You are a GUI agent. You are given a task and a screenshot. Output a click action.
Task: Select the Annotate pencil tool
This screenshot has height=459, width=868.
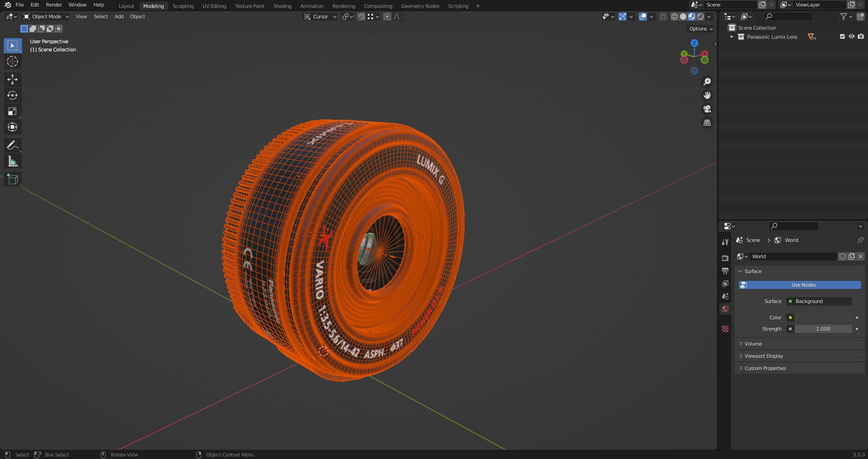[x=13, y=145]
